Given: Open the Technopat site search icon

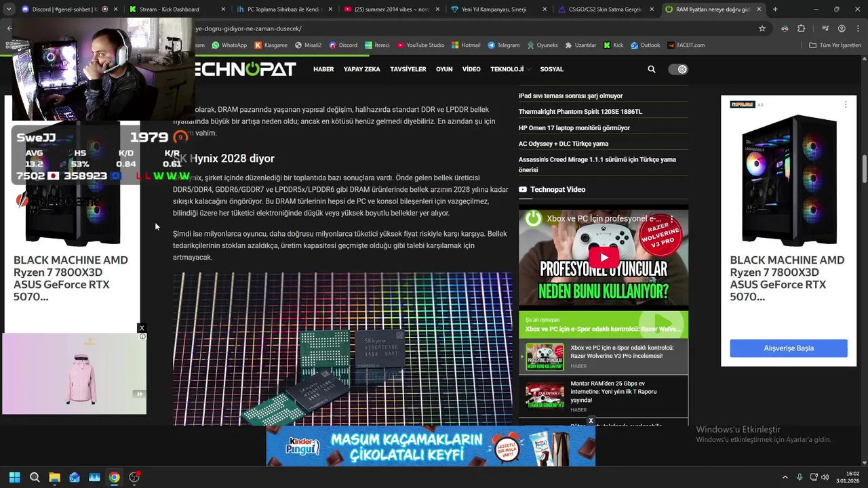Looking at the screenshot, I should pyautogui.click(x=652, y=69).
